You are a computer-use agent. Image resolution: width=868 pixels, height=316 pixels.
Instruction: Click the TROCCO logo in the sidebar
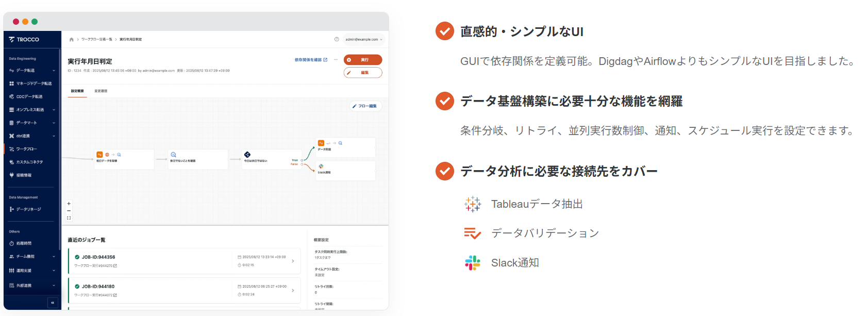24,40
